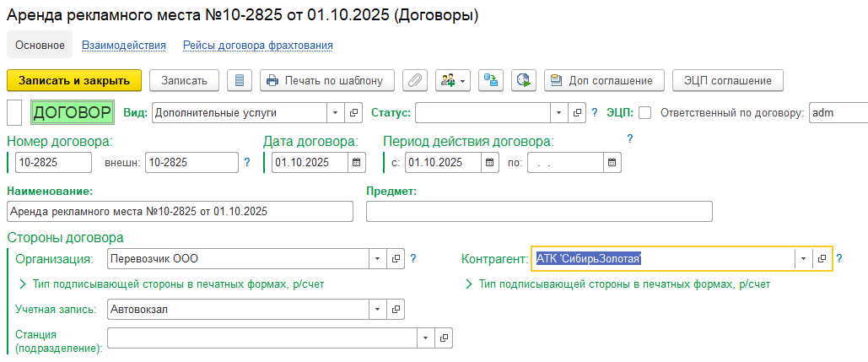Toggle the ЭЦП checkbox
Screen dimensions: 868x362
(x=644, y=112)
